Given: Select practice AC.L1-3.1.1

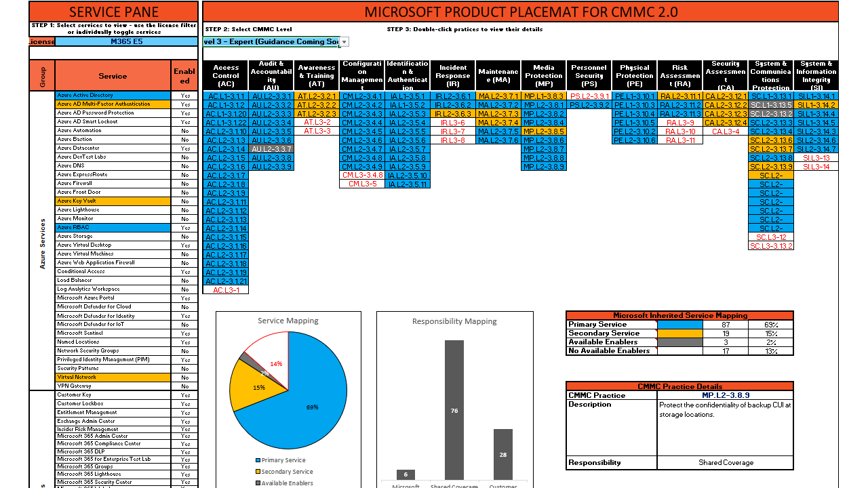Looking at the screenshot, I should pos(226,96).
